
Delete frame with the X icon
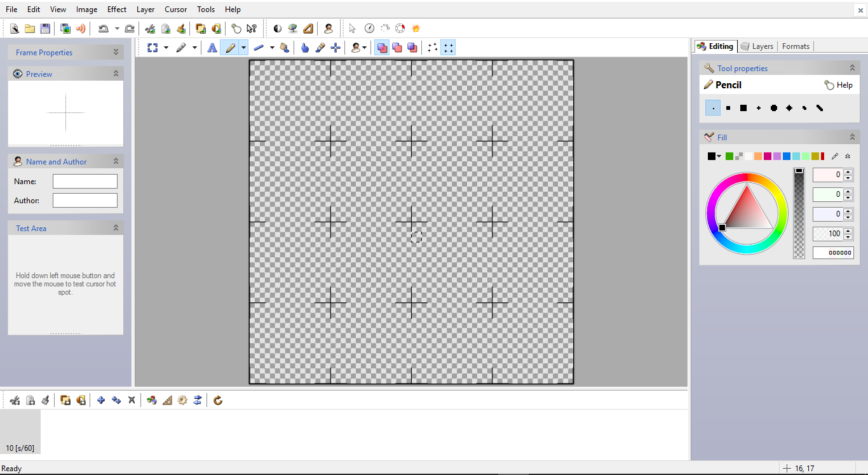tap(132, 400)
